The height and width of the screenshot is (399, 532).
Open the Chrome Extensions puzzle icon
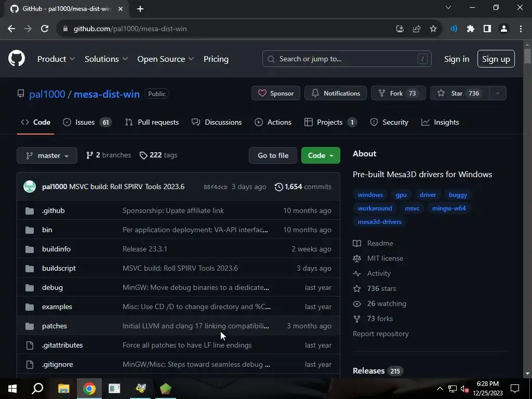pyautogui.click(x=470, y=29)
